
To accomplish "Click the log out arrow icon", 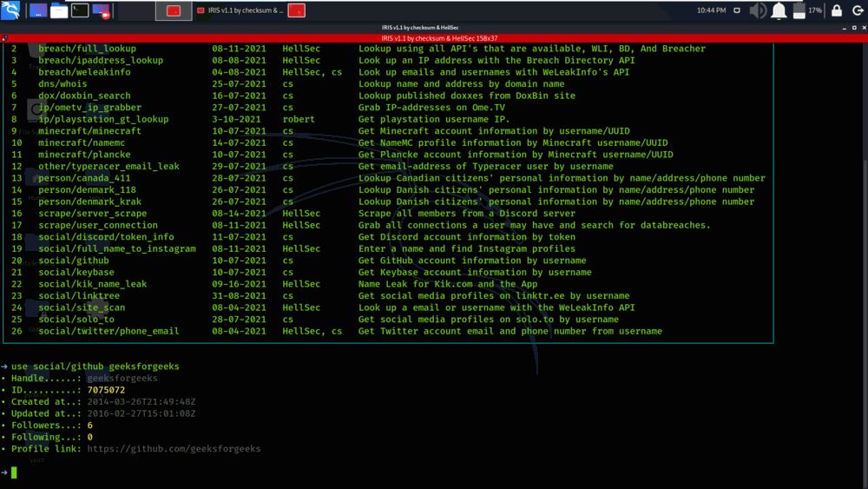I will (858, 10).
